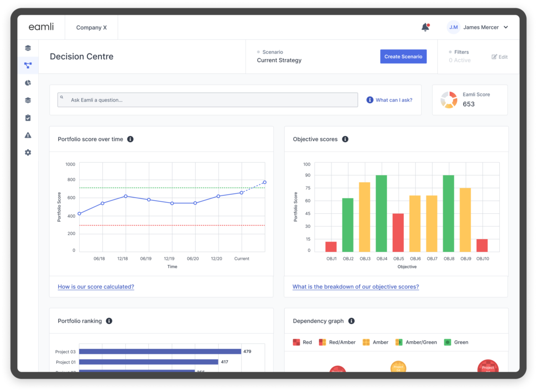The height and width of the screenshot is (392, 537).
Task: Open the clipboard checklist sidebar icon
Action: 28,118
